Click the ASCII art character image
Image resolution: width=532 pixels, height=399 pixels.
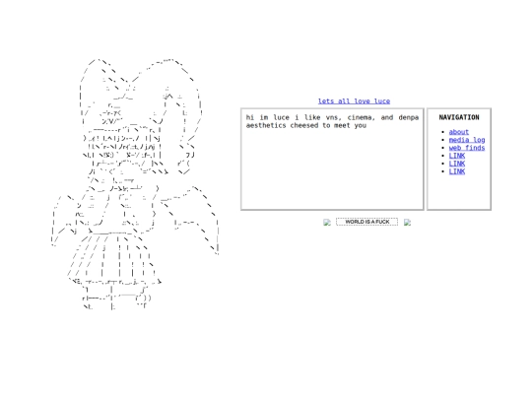pyautogui.click(x=135, y=184)
